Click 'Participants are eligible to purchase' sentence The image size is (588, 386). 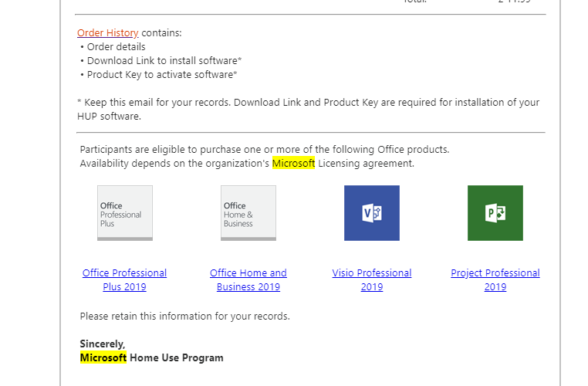[265, 150]
